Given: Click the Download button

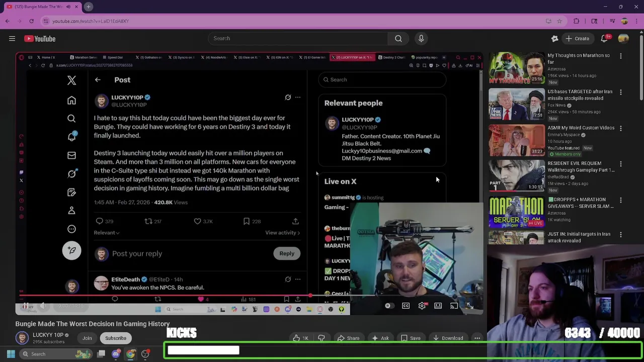Looking at the screenshot, I should 448,338.
